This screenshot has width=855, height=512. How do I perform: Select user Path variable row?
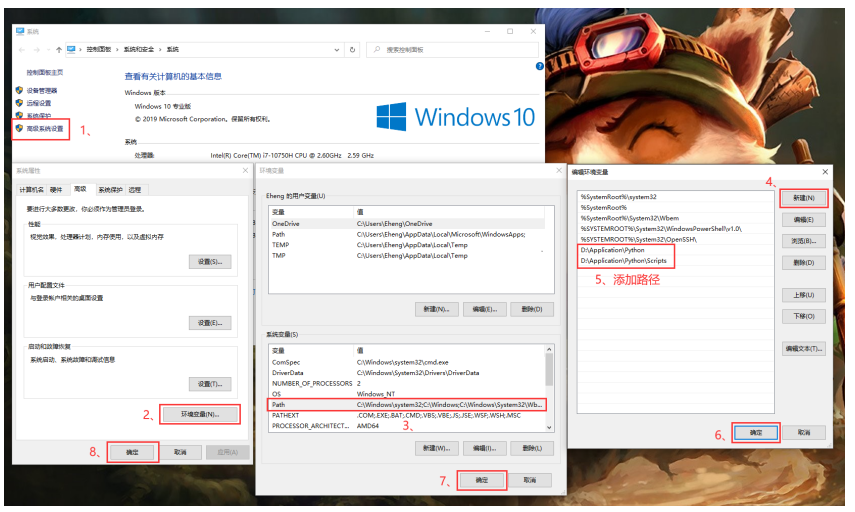click(407, 234)
